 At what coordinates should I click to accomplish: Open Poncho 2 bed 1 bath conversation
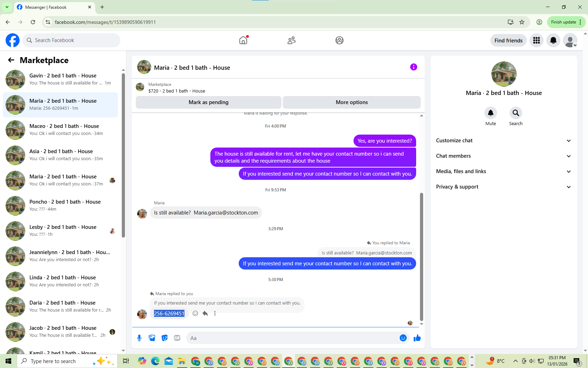click(60, 206)
